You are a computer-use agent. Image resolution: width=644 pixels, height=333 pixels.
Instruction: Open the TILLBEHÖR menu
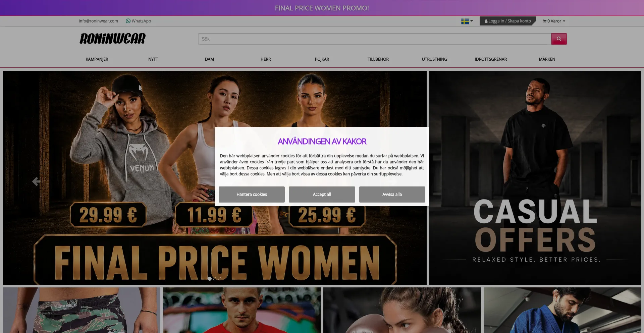click(x=378, y=59)
